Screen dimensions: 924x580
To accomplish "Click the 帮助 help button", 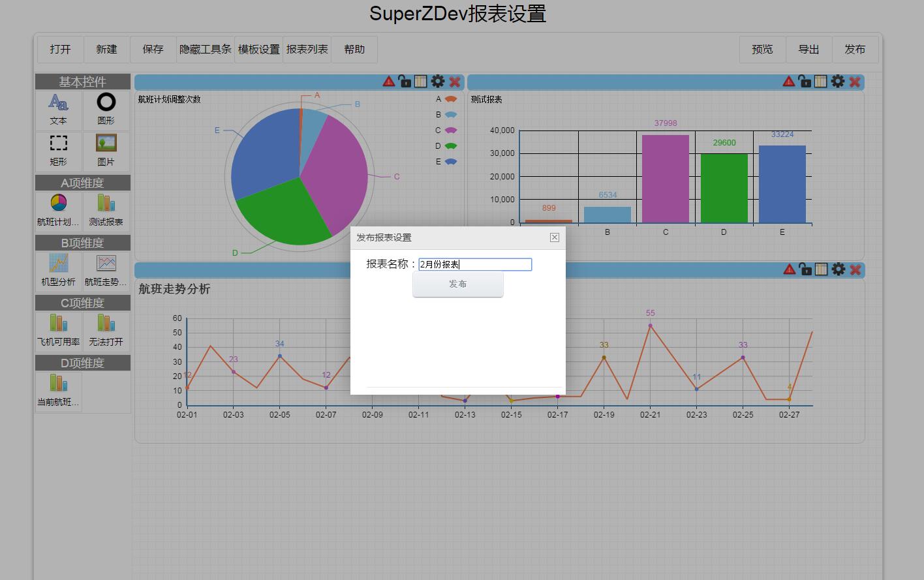I will click(x=354, y=50).
